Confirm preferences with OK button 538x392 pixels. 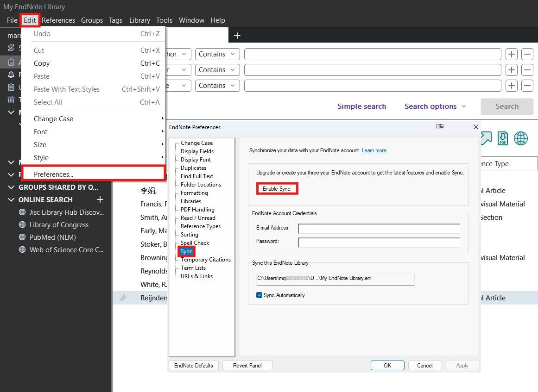tap(387, 365)
